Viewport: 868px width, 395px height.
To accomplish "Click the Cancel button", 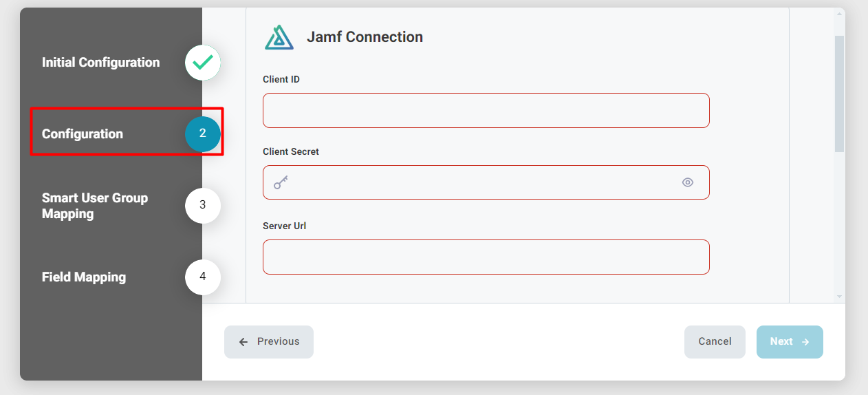I will [x=715, y=342].
